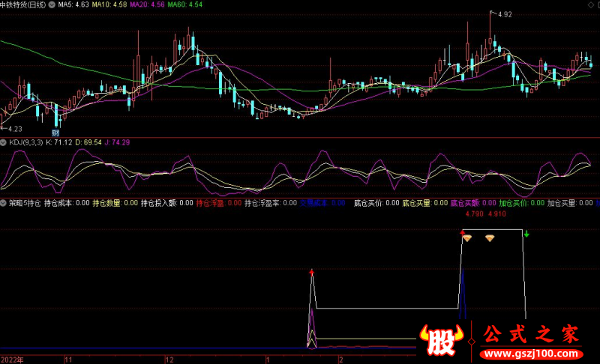Click the 策略5持仓 indicator settings icon

pyautogui.click(x=4, y=203)
